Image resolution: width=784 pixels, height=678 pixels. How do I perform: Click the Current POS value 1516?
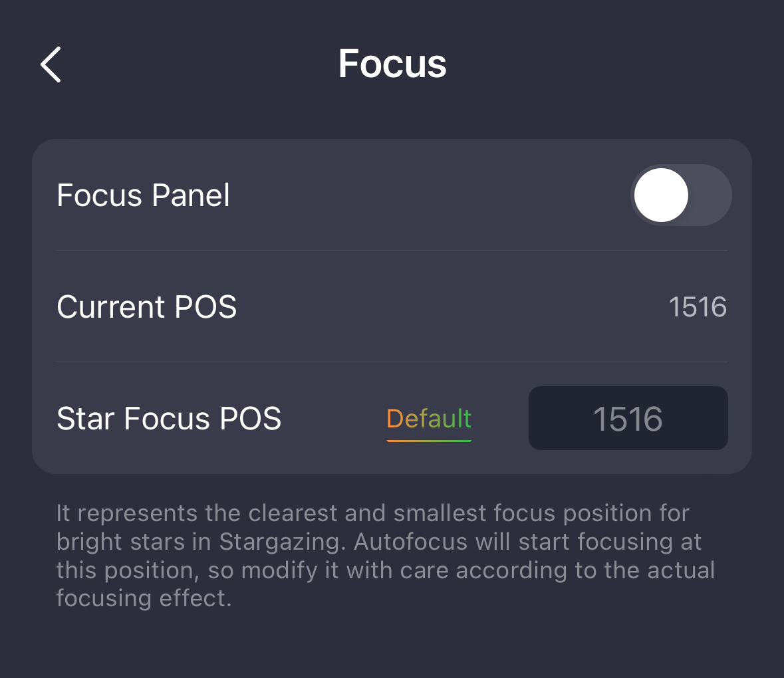697,307
